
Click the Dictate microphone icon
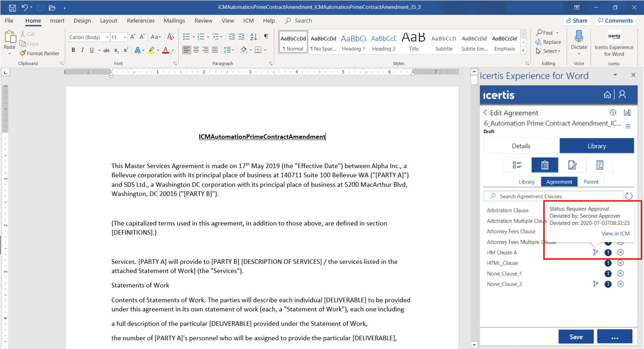pyautogui.click(x=579, y=37)
